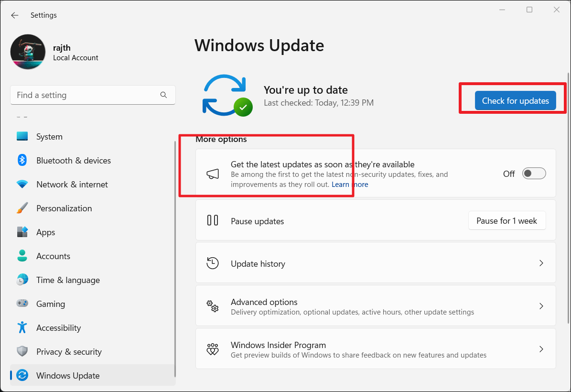This screenshot has width=571, height=392.
Task: Click Pause for 1 week button
Action: coord(507,221)
